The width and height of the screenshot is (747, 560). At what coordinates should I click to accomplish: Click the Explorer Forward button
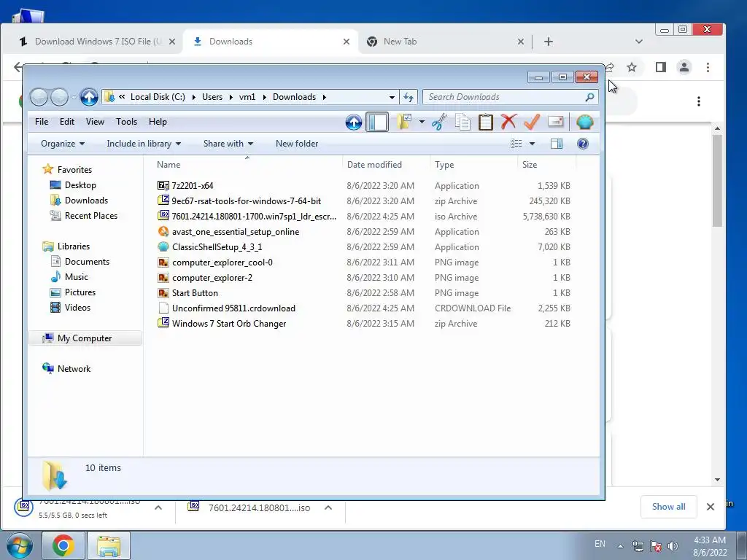pos(59,97)
